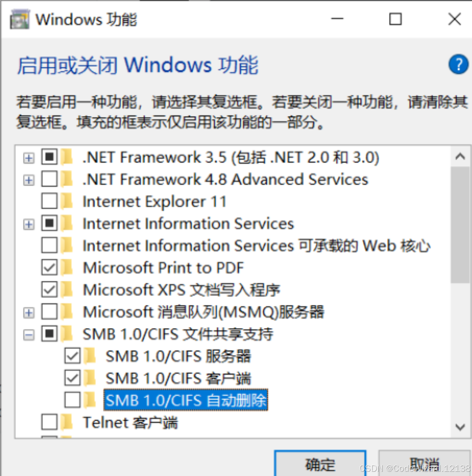The image size is (472, 476).
Task: Check the Telnet 客户端 checkbox
Action: [x=49, y=422]
